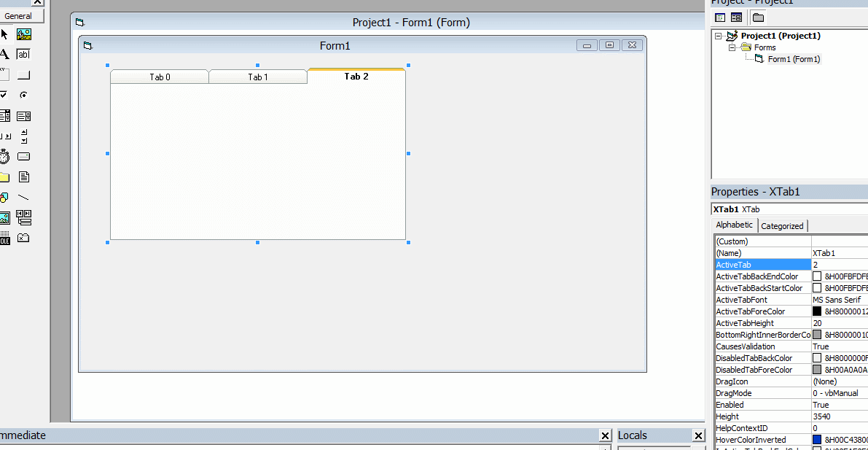
Task: Select Form1 (Form1) in the Project tree
Action: [794, 59]
